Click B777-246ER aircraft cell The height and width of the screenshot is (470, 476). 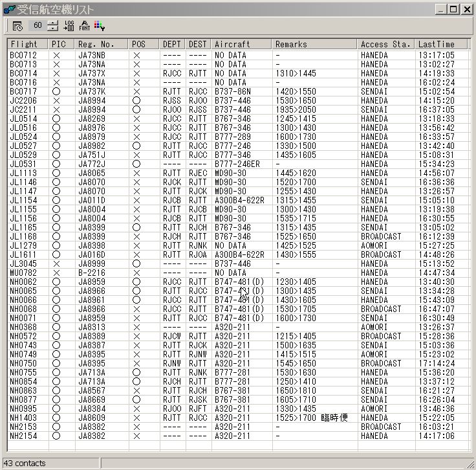point(237,164)
